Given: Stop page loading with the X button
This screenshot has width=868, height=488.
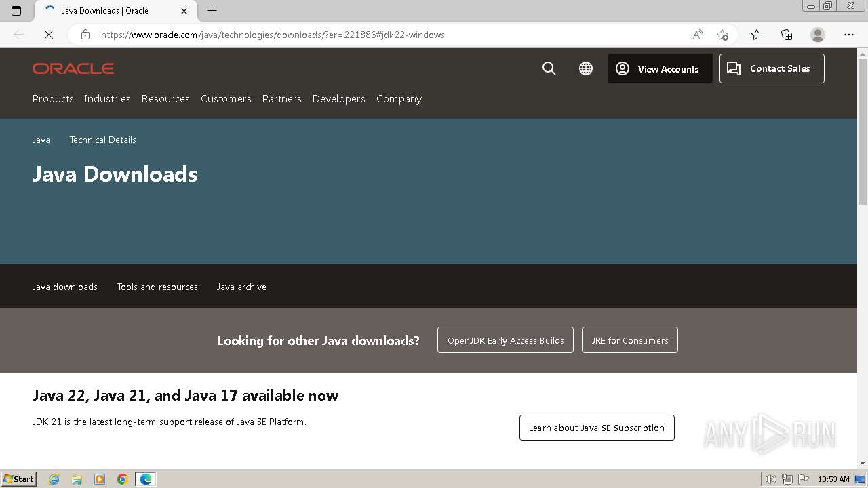Looking at the screenshot, I should click(x=49, y=35).
